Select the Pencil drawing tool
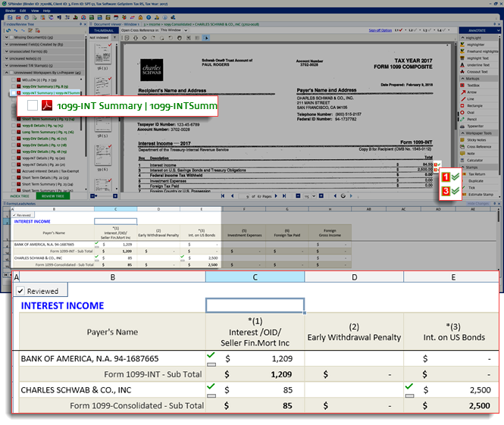Image resolution: width=504 pixels, height=425 pixels. [x=471, y=119]
